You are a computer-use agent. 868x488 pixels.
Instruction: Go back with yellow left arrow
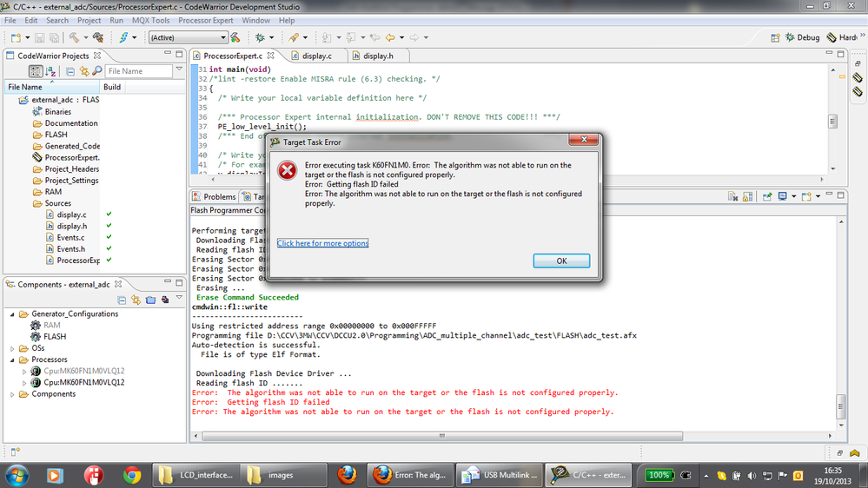pyautogui.click(x=390, y=37)
